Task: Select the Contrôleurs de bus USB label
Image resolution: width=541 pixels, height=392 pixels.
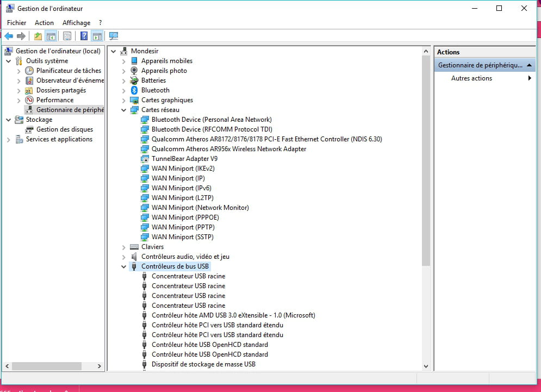Action: (x=175, y=266)
